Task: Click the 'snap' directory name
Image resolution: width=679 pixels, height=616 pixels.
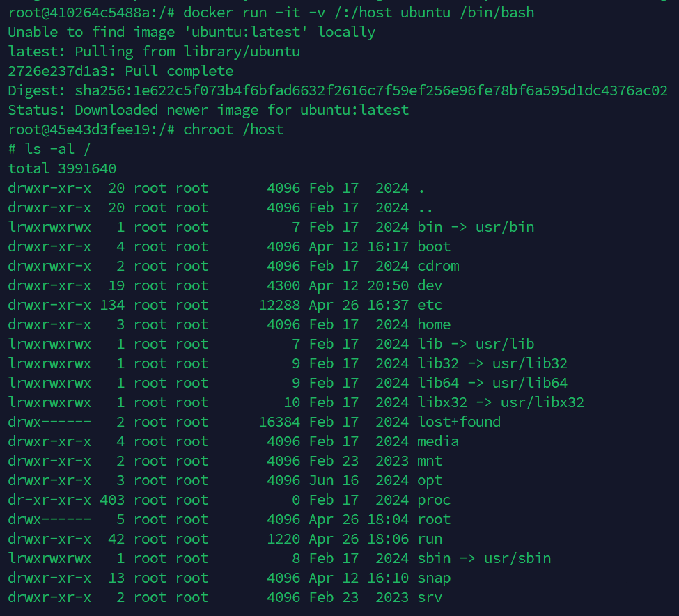Action: [434, 578]
